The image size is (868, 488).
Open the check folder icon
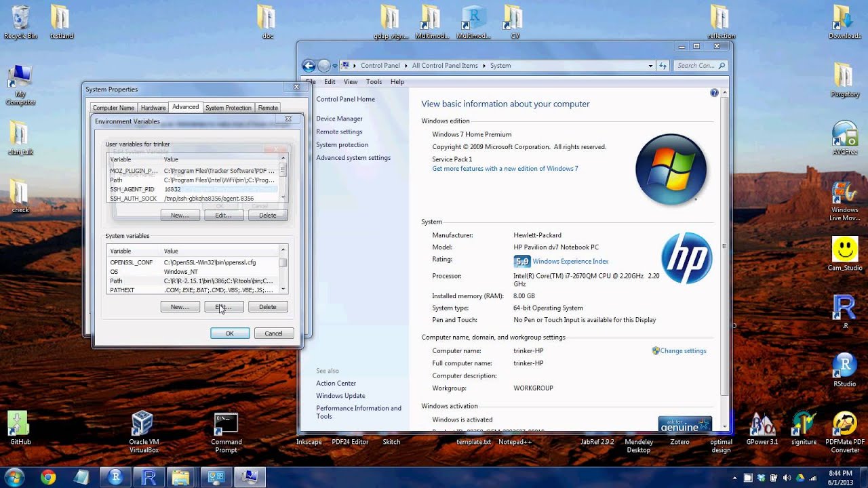click(20, 197)
